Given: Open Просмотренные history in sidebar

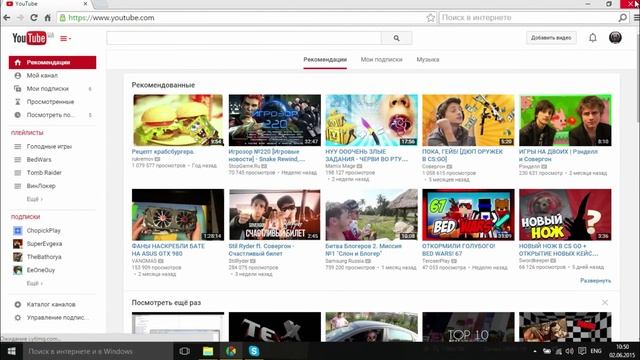Looking at the screenshot, I should [52, 102].
